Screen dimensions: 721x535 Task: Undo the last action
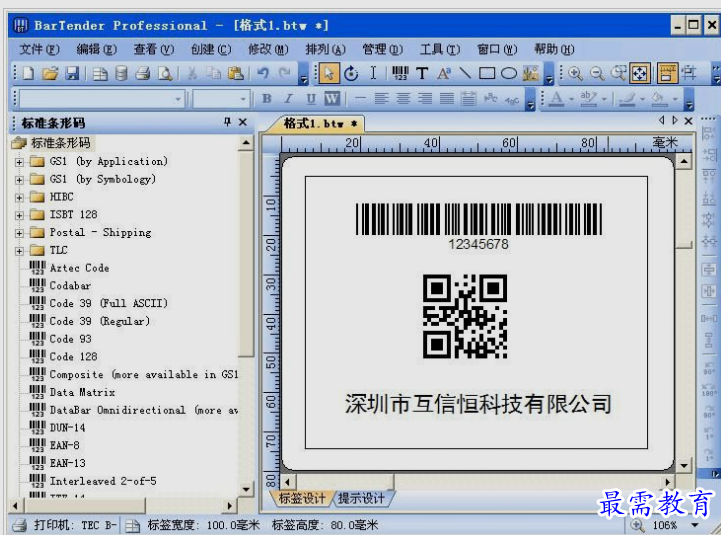[263, 73]
